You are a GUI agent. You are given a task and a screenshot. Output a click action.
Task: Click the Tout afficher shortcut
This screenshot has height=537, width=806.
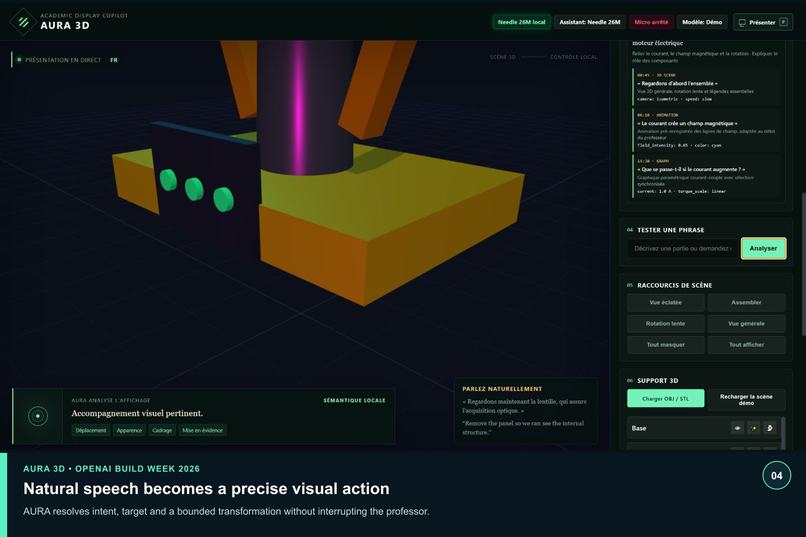tap(746, 345)
